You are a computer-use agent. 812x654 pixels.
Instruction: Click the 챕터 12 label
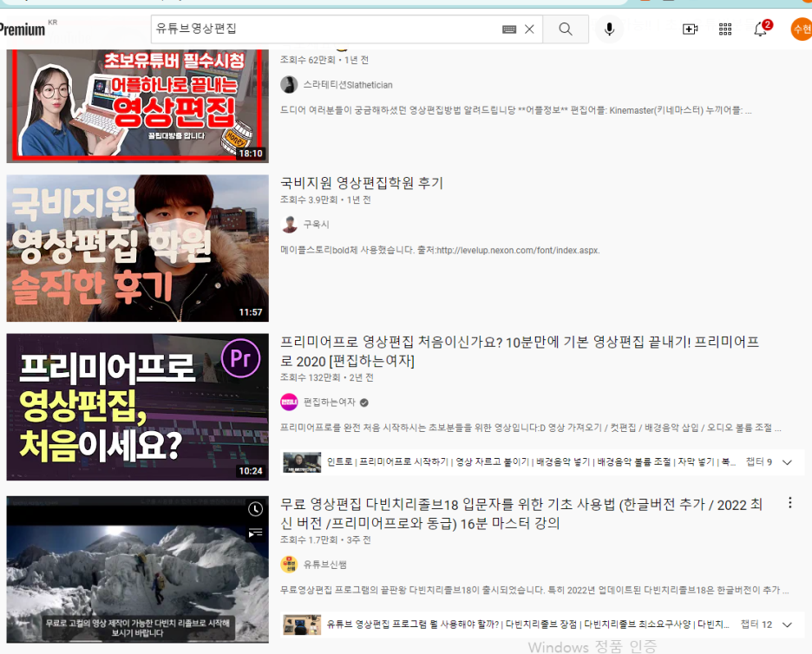coord(756,625)
